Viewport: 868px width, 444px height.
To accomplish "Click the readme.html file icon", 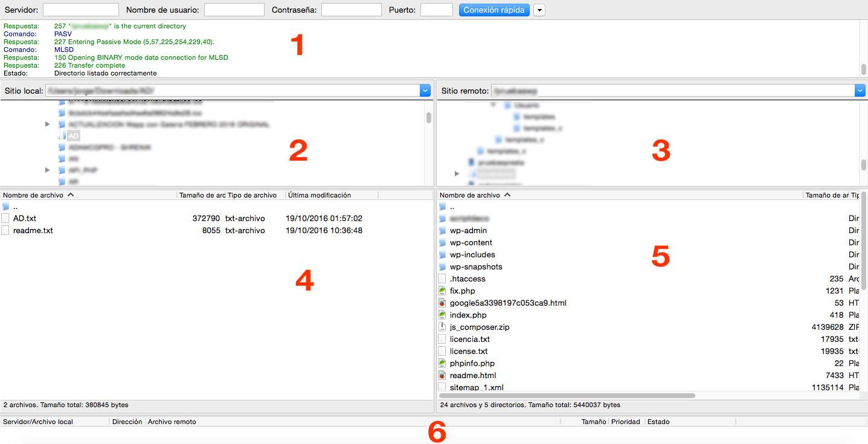I will pyautogui.click(x=442, y=376).
